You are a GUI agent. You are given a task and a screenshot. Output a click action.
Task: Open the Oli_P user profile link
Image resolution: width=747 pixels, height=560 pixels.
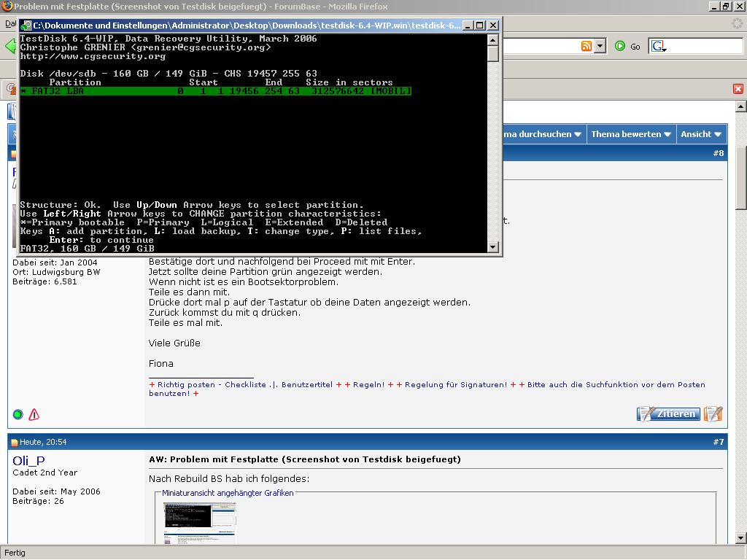pos(28,461)
